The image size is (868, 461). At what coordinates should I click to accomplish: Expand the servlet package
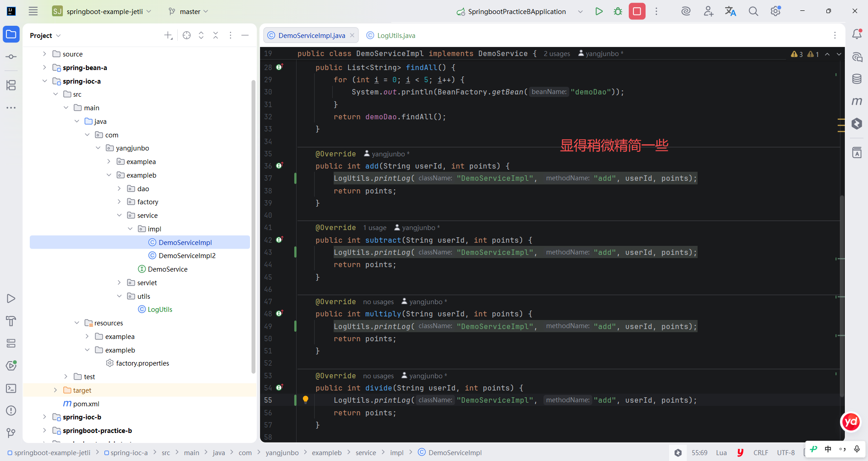click(119, 282)
